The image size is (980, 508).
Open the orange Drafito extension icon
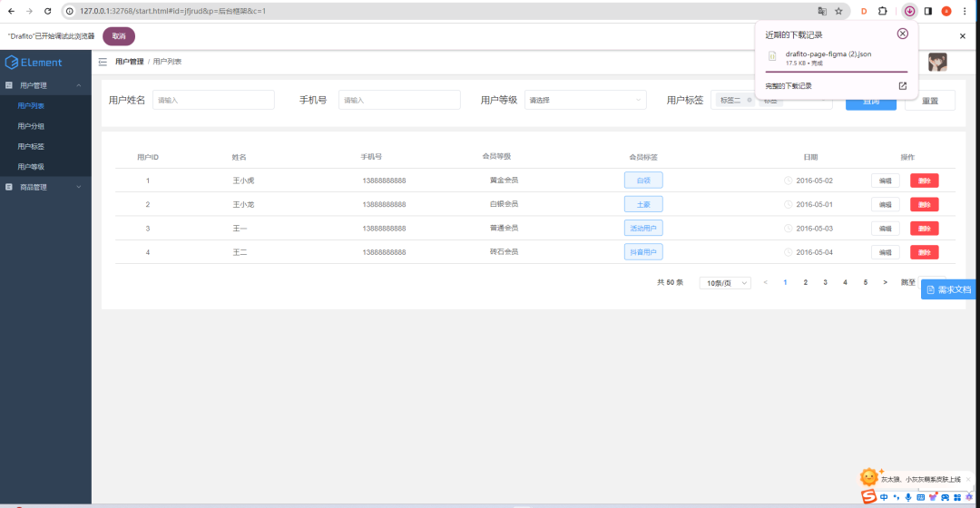tap(864, 11)
